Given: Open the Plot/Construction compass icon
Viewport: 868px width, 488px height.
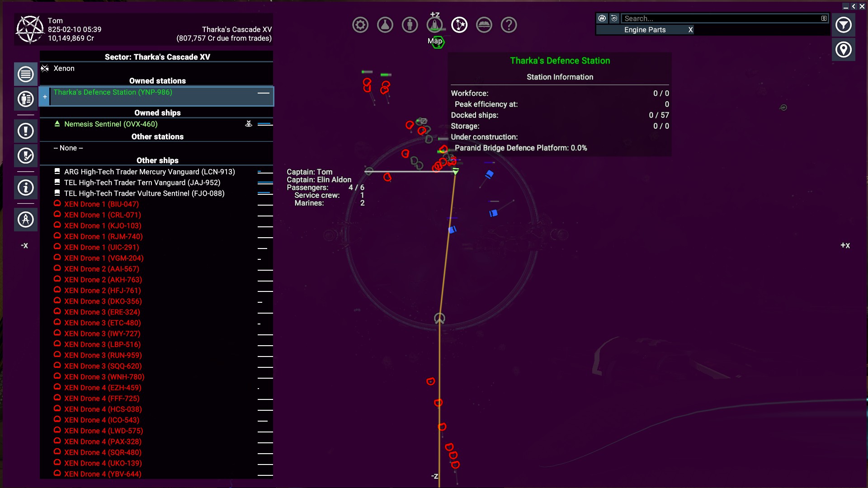Looking at the screenshot, I should [26, 220].
